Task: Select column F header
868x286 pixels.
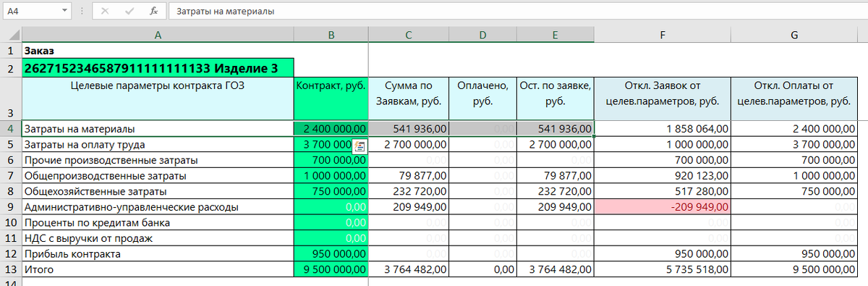Action: click(x=662, y=35)
